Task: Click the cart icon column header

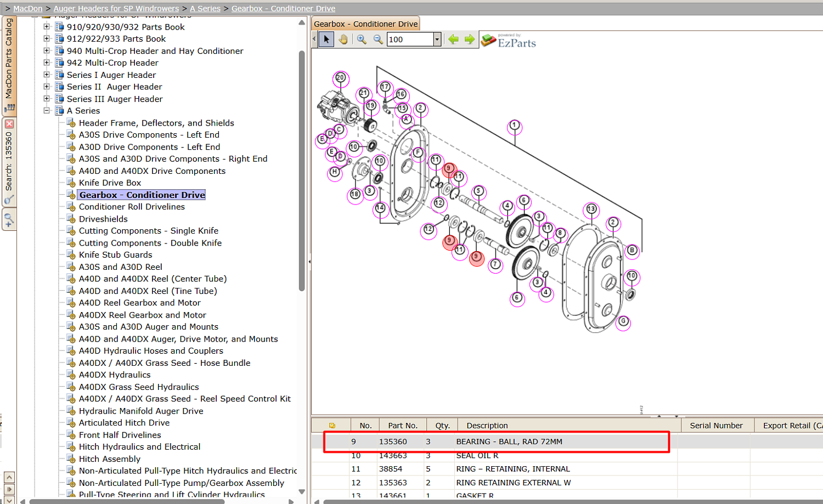Action: coord(332,426)
